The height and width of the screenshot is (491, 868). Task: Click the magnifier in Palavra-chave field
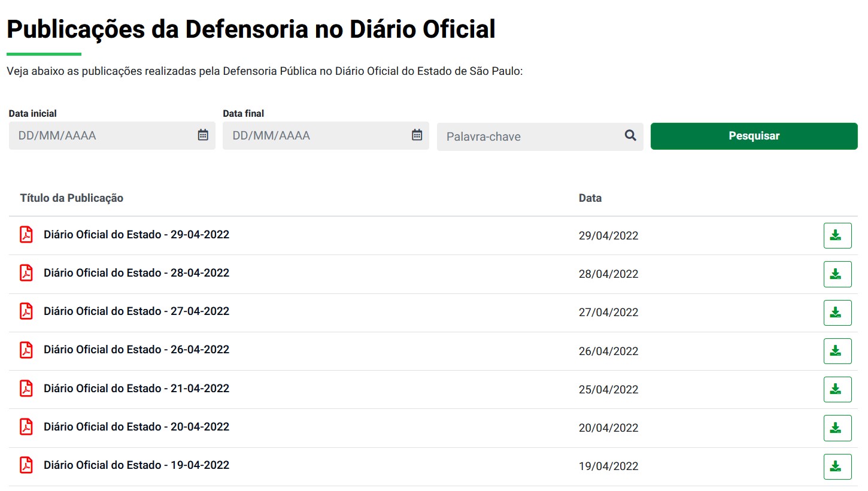click(x=630, y=136)
